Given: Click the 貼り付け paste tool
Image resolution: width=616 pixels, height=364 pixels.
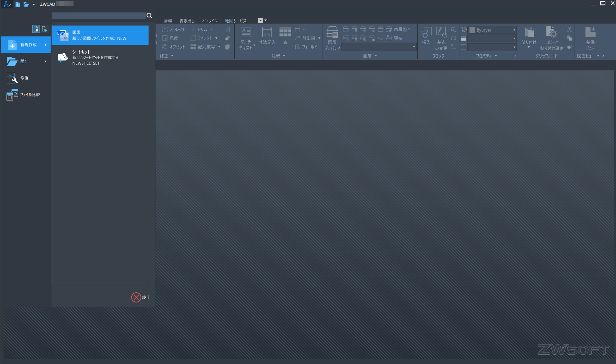Looking at the screenshot, I should point(529,37).
